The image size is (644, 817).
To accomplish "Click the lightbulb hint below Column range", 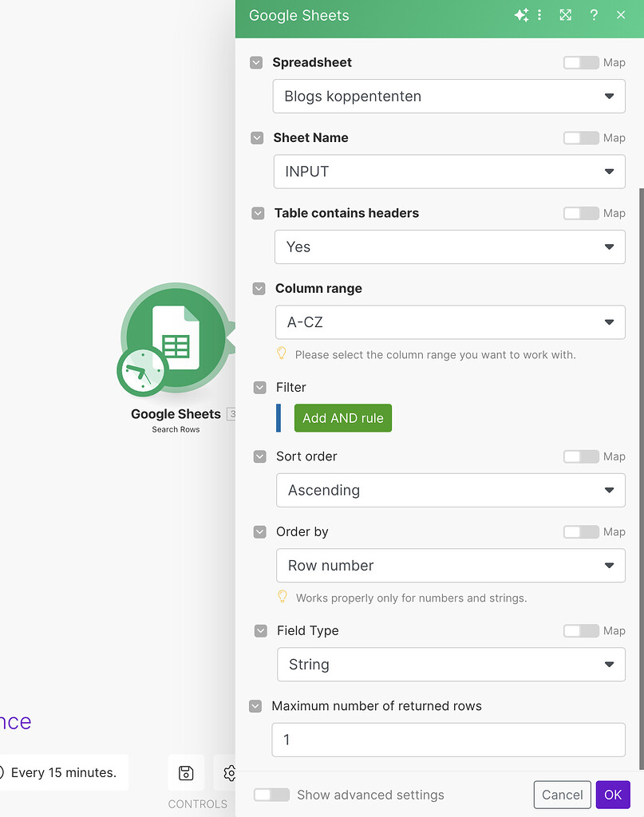I will pyautogui.click(x=281, y=353).
